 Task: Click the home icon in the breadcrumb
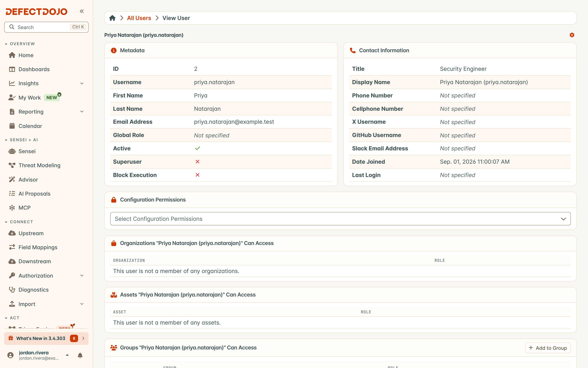click(112, 18)
